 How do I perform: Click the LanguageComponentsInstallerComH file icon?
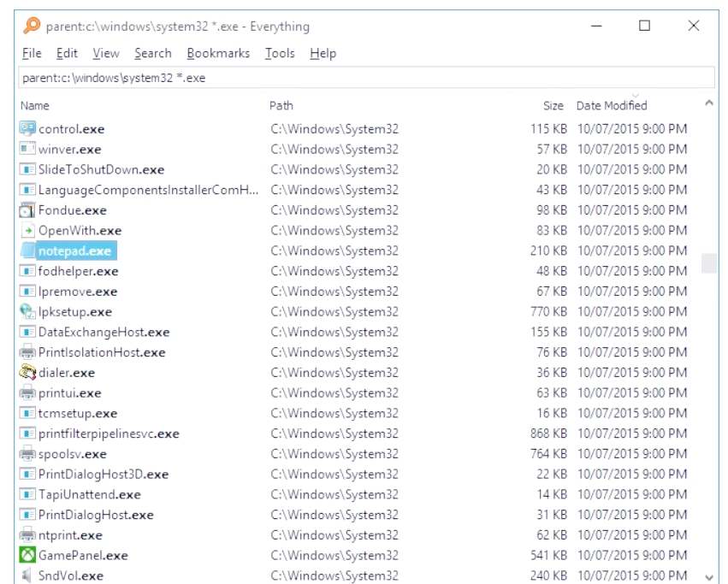click(x=27, y=190)
